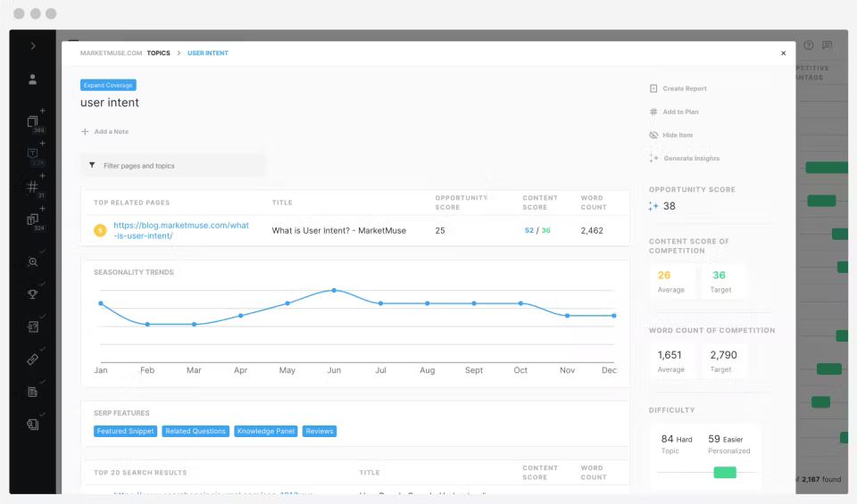Select the TOPICS breadcrumb item

[159, 53]
